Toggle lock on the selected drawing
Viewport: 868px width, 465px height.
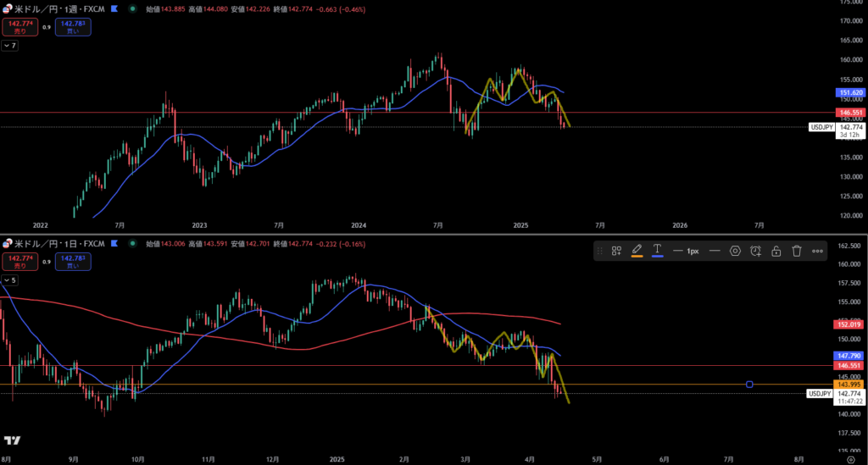(x=776, y=251)
